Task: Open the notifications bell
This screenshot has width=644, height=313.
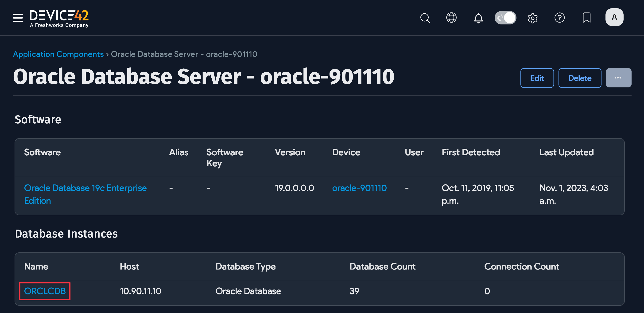Action: (x=478, y=18)
